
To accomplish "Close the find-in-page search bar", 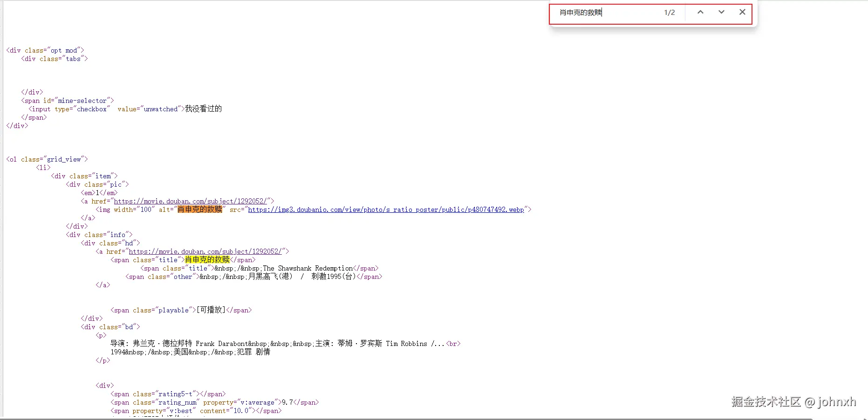I will (742, 12).
